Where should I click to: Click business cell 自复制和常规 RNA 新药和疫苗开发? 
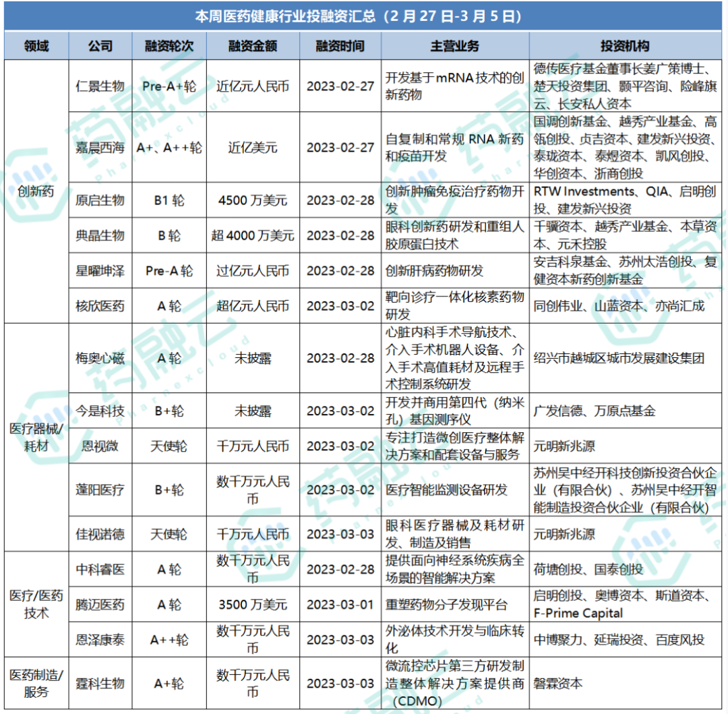click(x=454, y=148)
